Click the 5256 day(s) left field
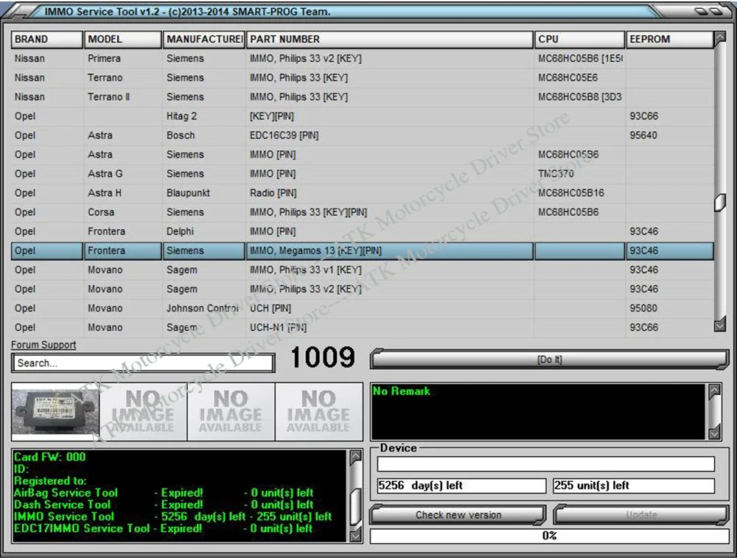The width and height of the screenshot is (737, 560). (x=461, y=486)
